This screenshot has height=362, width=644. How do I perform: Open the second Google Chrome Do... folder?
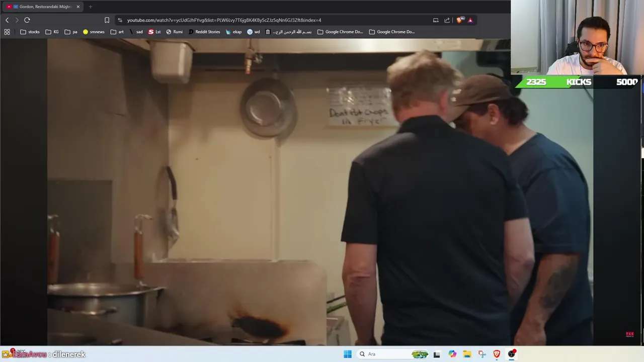(392, 32)
